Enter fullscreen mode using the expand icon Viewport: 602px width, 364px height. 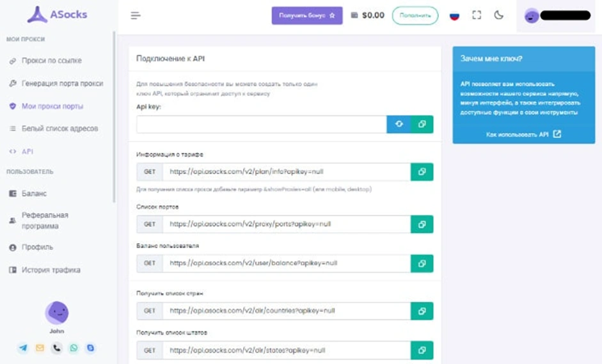pyautogui.click(x=477, y=15)
